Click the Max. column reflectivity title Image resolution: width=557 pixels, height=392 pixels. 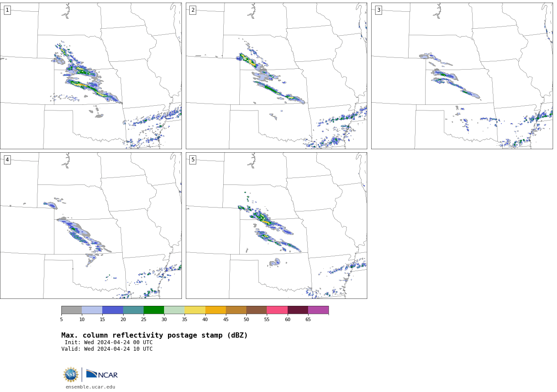154,335
